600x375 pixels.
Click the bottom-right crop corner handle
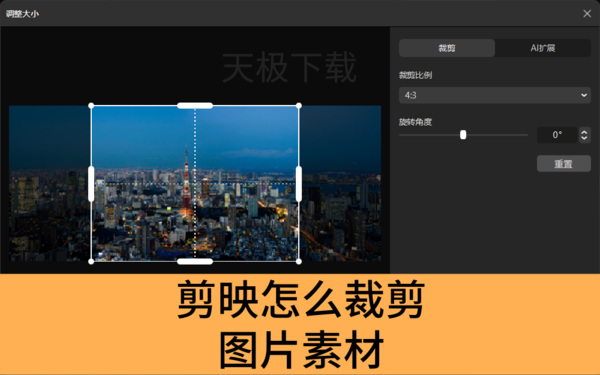299,261
